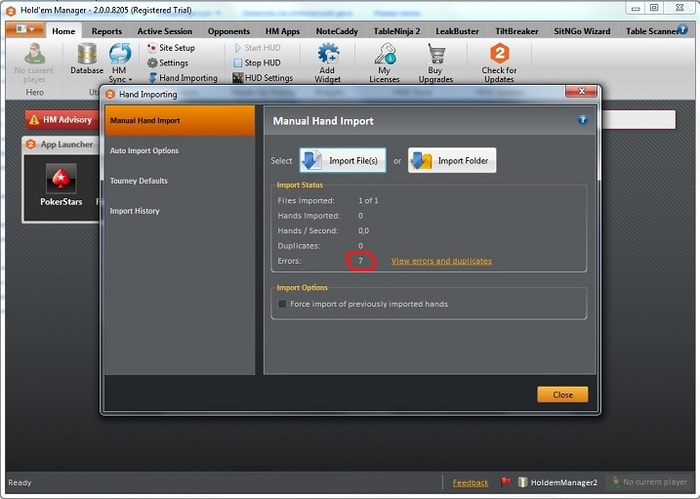Click Stop HUD
The image size is (700, 499).
click(x=257, y=63)
